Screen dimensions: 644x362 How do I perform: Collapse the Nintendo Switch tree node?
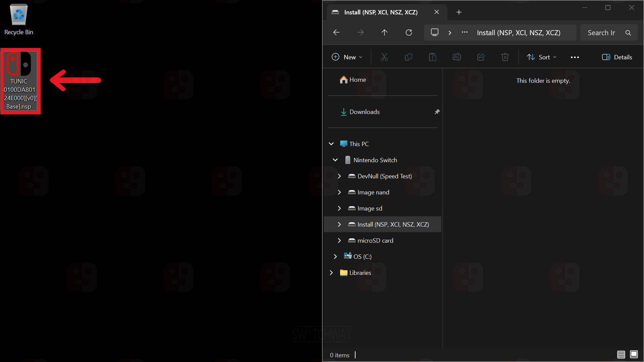point(335,160)
